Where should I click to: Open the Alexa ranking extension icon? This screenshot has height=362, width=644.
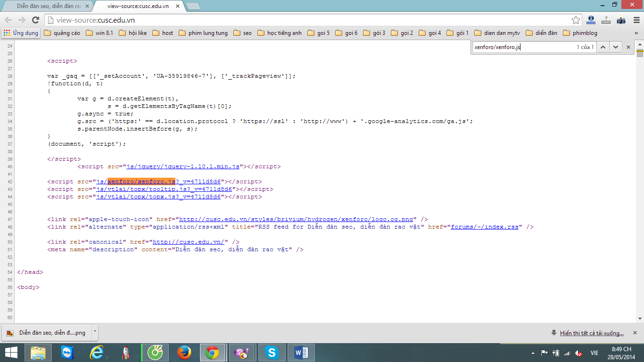tap(591, 20)
